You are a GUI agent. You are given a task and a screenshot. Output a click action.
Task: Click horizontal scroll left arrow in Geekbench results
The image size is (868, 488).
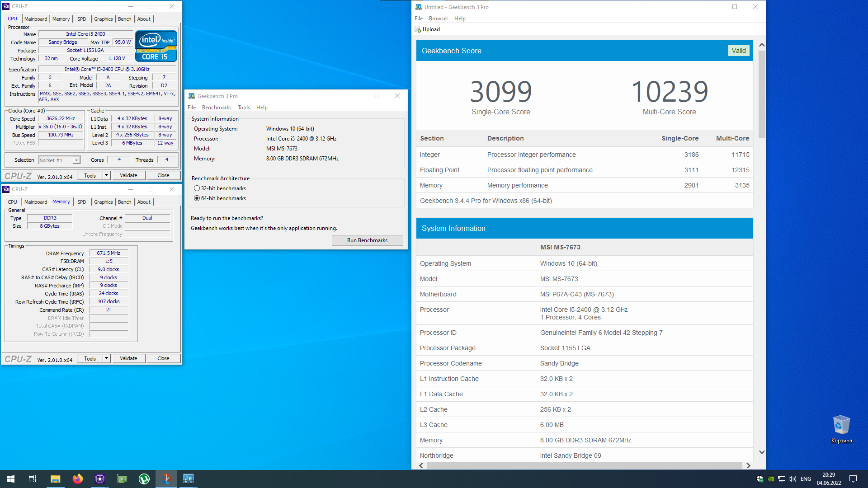[421, 465]
